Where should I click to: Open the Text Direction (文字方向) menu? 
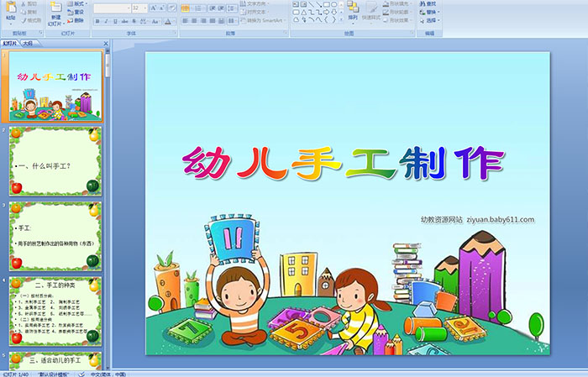point(255,3)
